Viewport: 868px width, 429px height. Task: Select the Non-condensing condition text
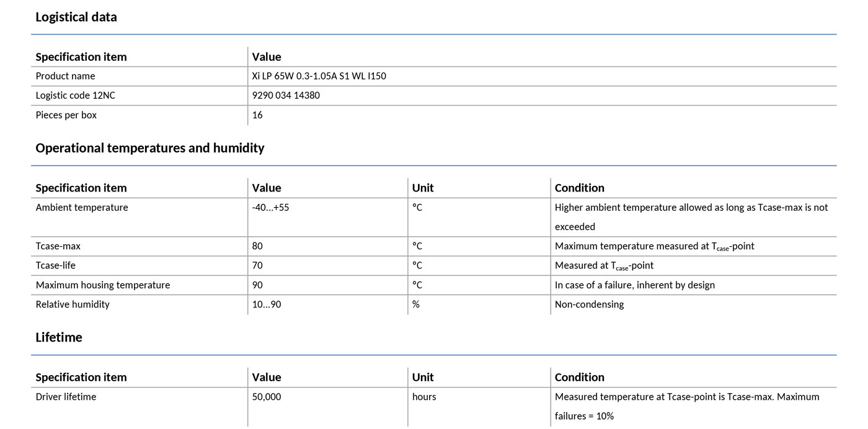click(589, 304)
